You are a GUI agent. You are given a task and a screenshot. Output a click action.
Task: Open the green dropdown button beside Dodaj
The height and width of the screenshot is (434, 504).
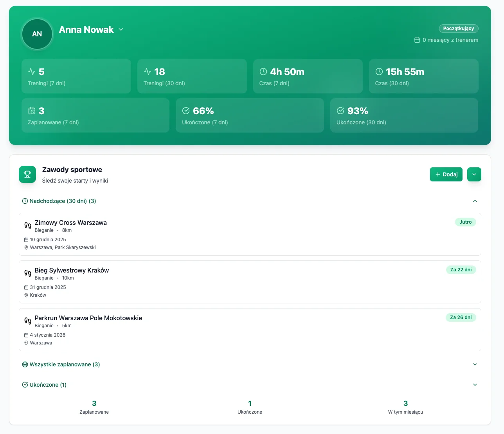point(474,174)
